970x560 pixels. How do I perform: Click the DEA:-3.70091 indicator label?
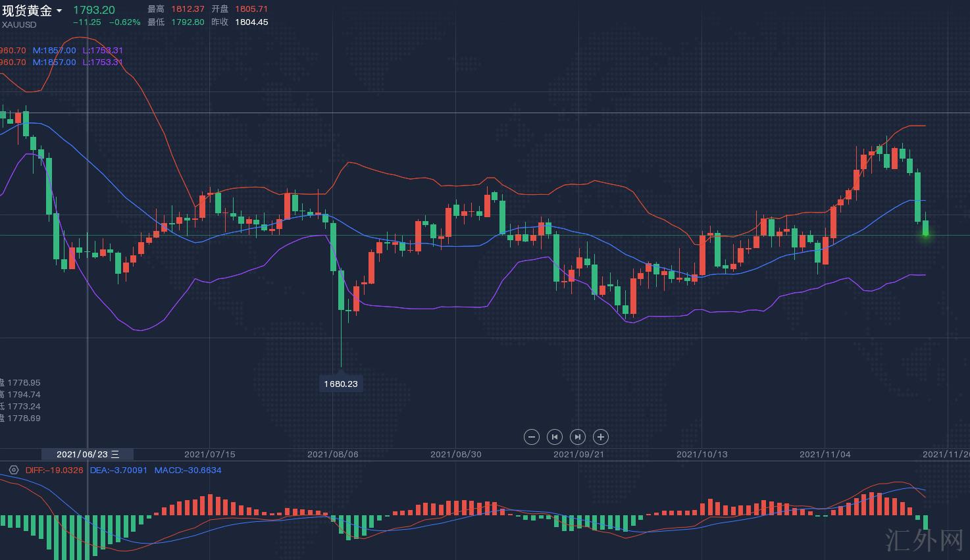click(x=118, y=470)
